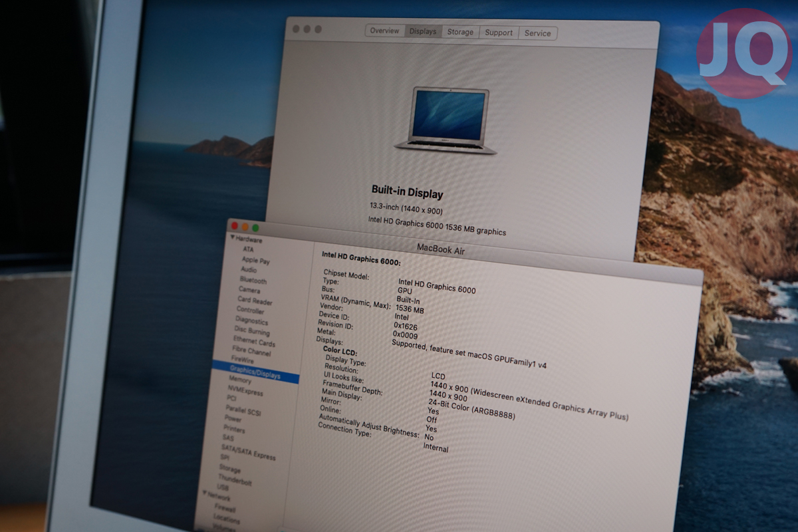798x532 pixels.
Task: Click the 'Chipset Model:' label
Action: coord(346,274)
